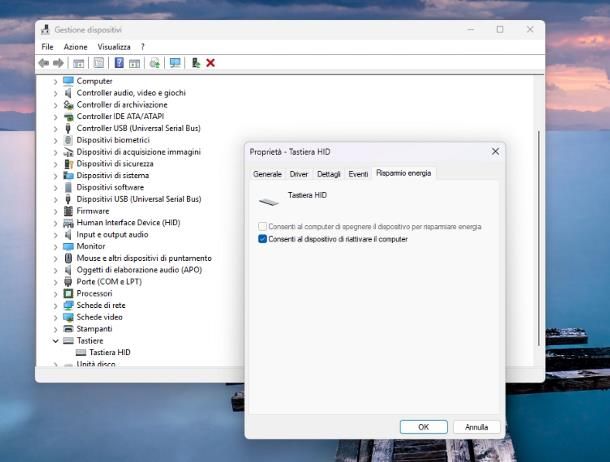Click the Mouse e altri dispositivi icon
The image size is (610, 462).
coord(68,258)
